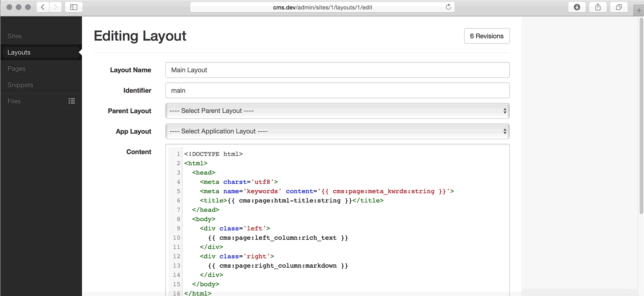644x296 pixels.
Task: Focus the Layout Name field
Action: tap(337, 70)
